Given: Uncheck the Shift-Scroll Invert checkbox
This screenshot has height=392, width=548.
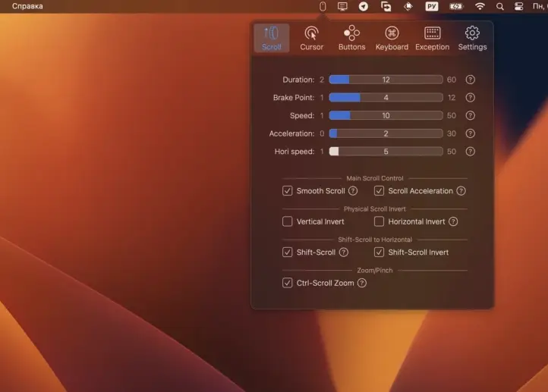Looking at the screenshot, I should 379,252.
